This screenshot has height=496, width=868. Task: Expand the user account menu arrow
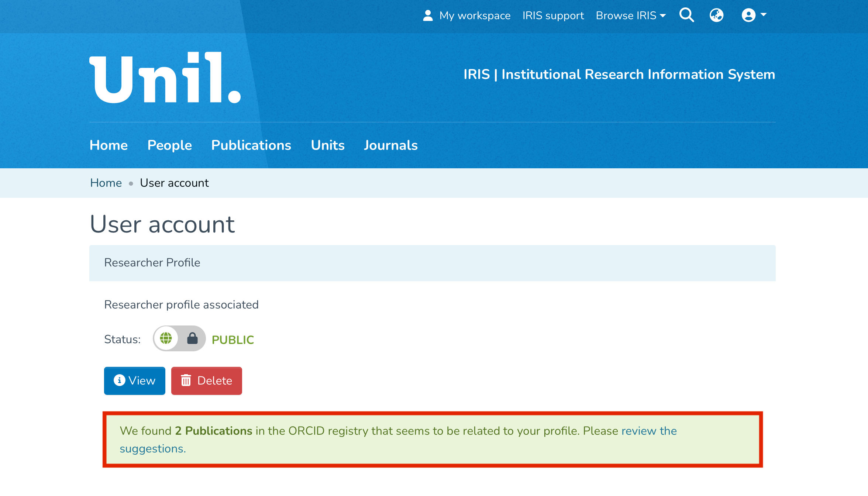pyautogui.click(x=764, y=15)
